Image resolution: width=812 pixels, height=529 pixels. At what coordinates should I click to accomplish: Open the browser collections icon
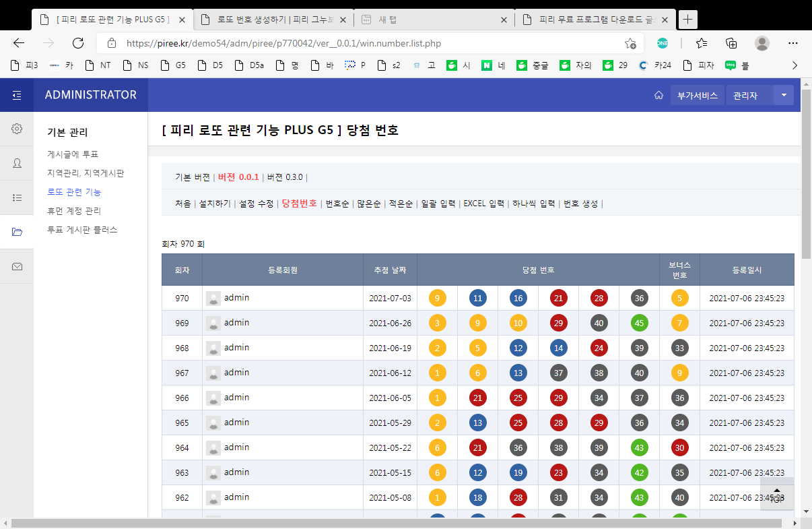point(731,43)
